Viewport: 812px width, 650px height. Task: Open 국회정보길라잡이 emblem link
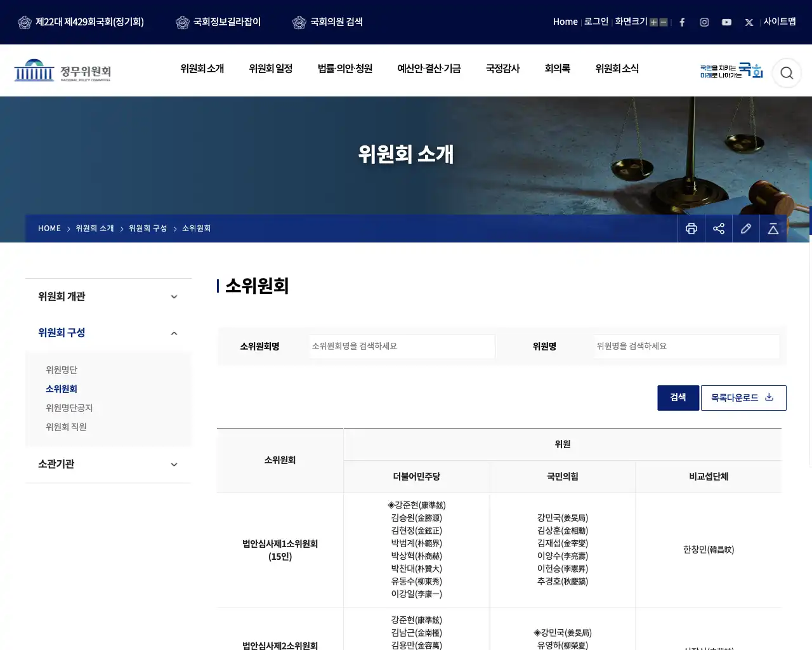218,22
